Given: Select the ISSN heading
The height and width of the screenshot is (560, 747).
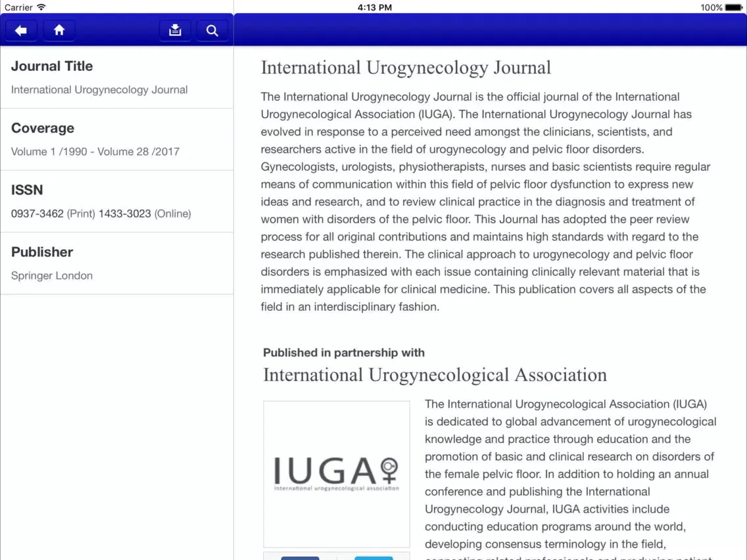Looking at the screenshot, I should [27, 190].
